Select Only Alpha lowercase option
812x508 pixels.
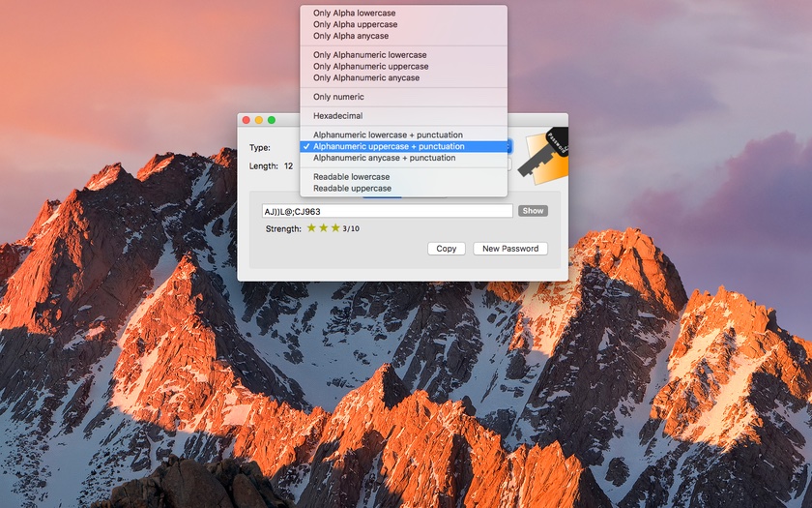coord(354,14)
